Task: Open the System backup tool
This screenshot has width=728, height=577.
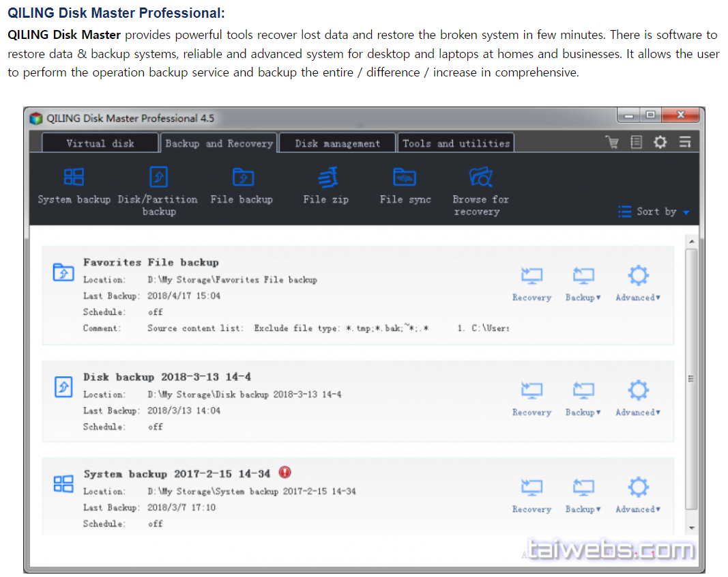Action: [74, 186]
